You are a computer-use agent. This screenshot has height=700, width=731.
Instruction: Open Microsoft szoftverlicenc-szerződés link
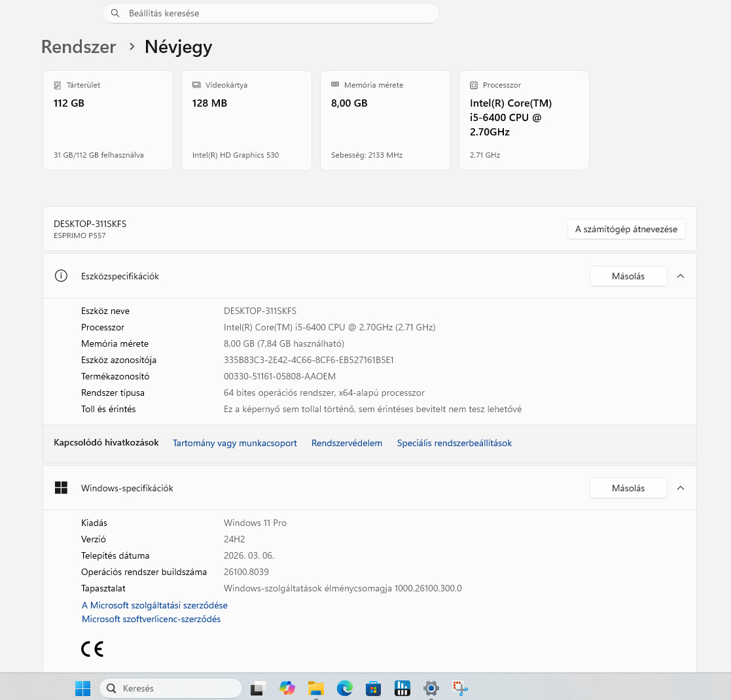click(x=151, y=619)
